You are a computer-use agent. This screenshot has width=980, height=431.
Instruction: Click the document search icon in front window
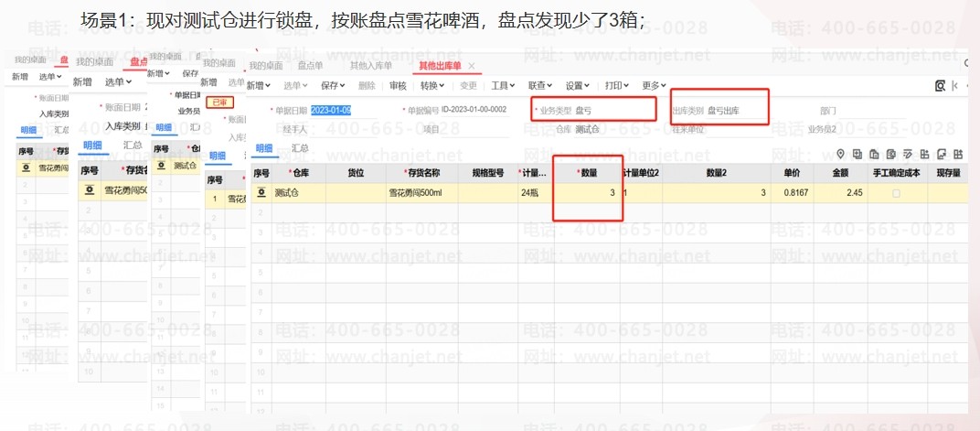(x=940, y=86)
